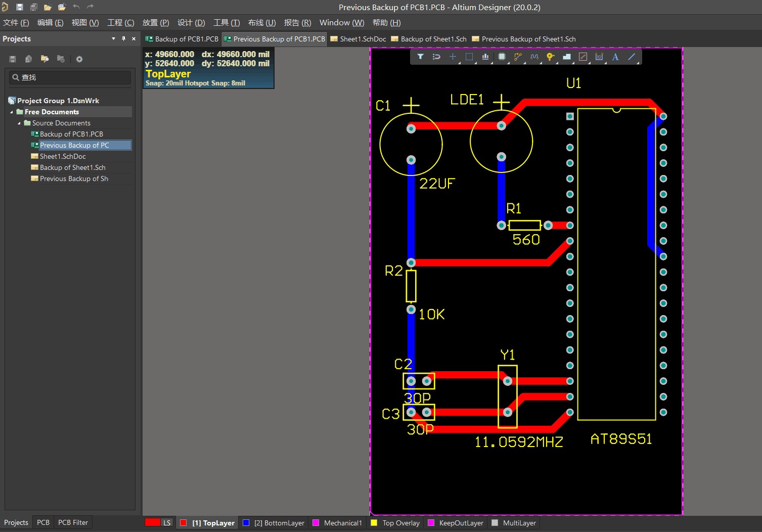Collapse the Free Documents tree node
Screen dimensions: 762x532
click(12, 112)
